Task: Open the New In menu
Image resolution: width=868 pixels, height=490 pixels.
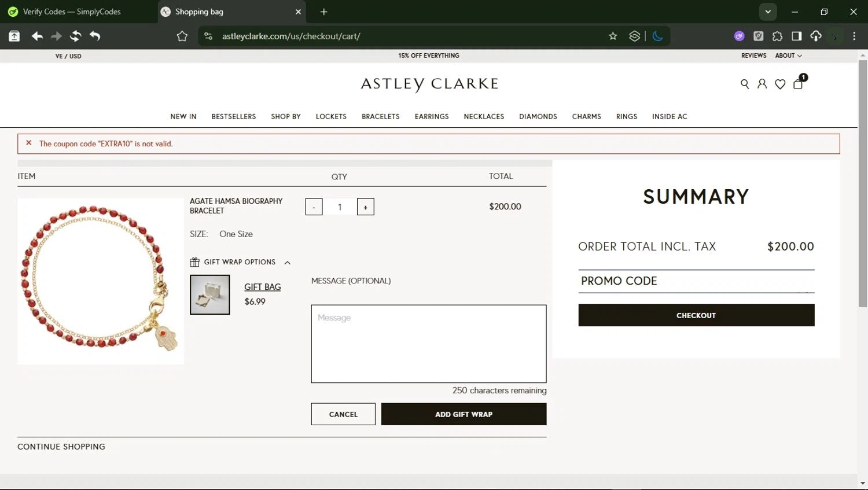Action: (183, 116)
